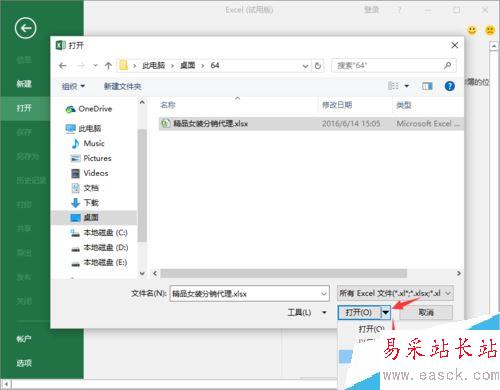
Task: Expand the 打开 button dropdown arrow
Action: pyautogui.click(x=386, y=312)
